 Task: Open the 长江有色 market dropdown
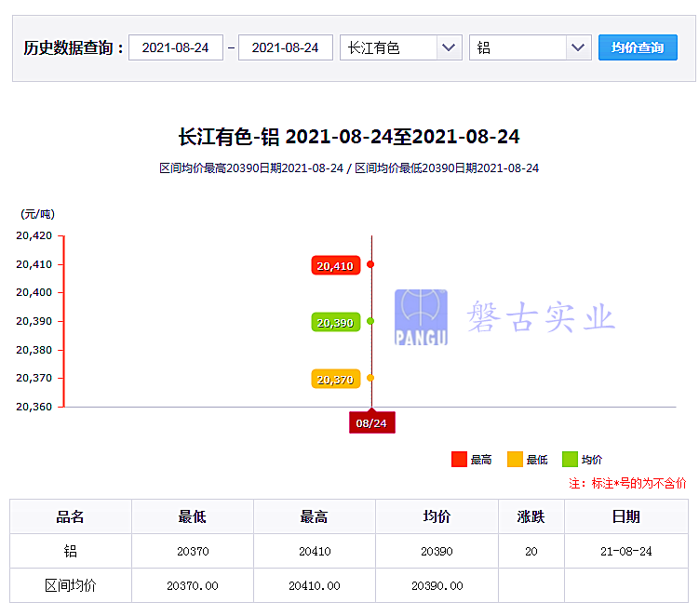coord(401,47)
